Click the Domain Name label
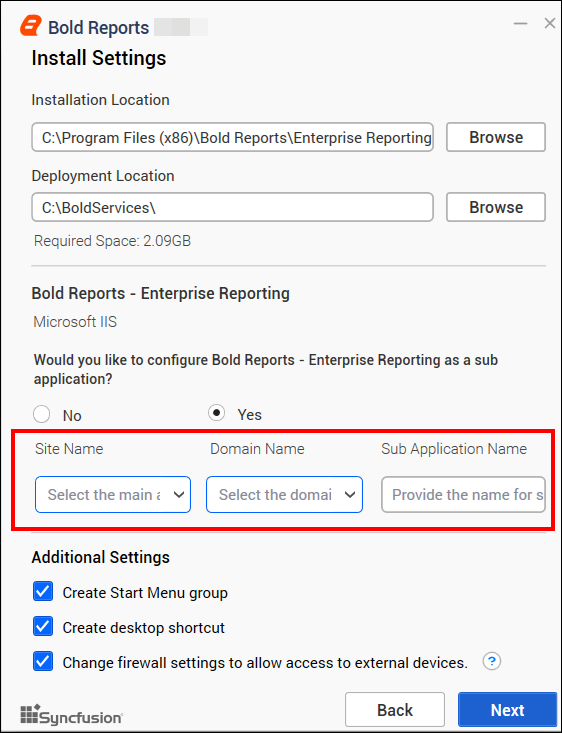Screen dimensions: 562x733 257,449
